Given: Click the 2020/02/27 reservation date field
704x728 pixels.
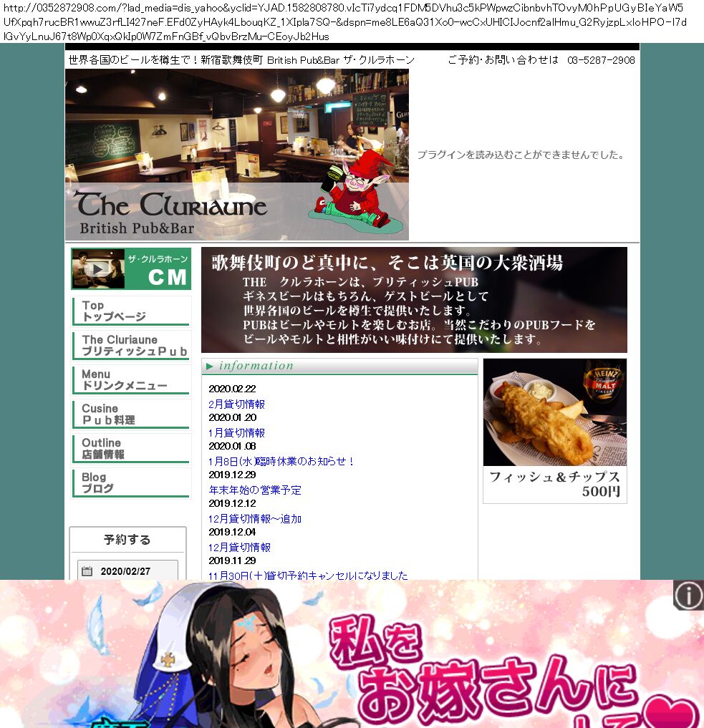Looking at the screenshot, I should point(127,571).
